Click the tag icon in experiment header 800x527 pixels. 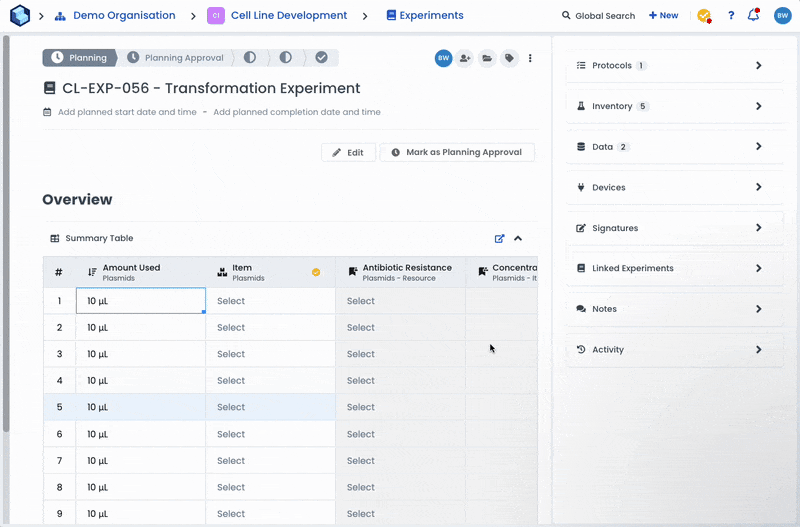509,58
